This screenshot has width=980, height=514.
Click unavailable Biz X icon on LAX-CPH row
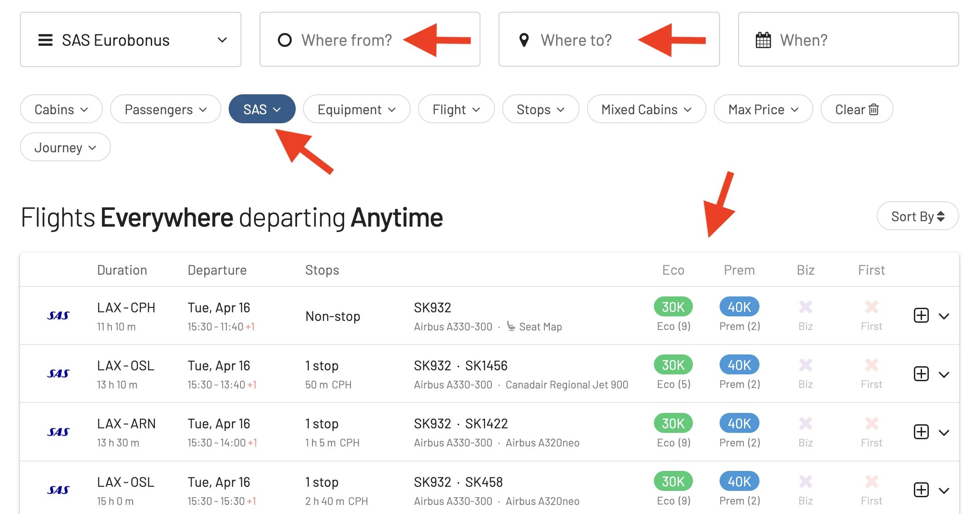(805, 307)
